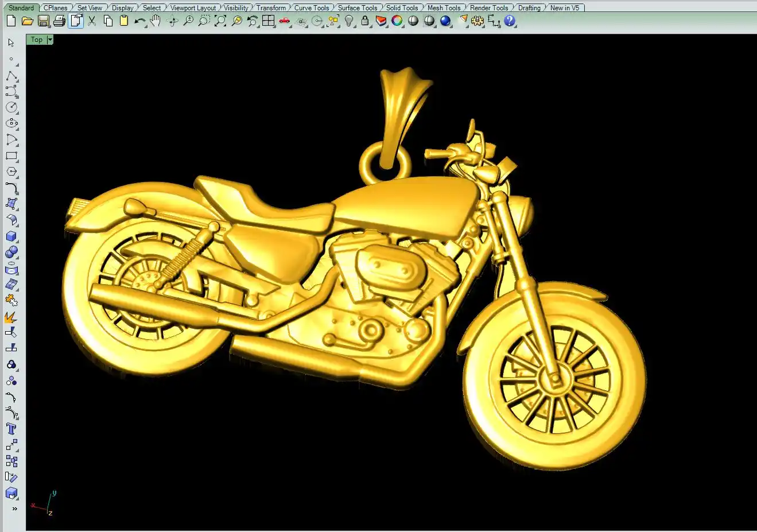Select the Rectangle drawing tool
Image resolution: width=757 pixels, height=532 pixels.
[x=11, y=156]
